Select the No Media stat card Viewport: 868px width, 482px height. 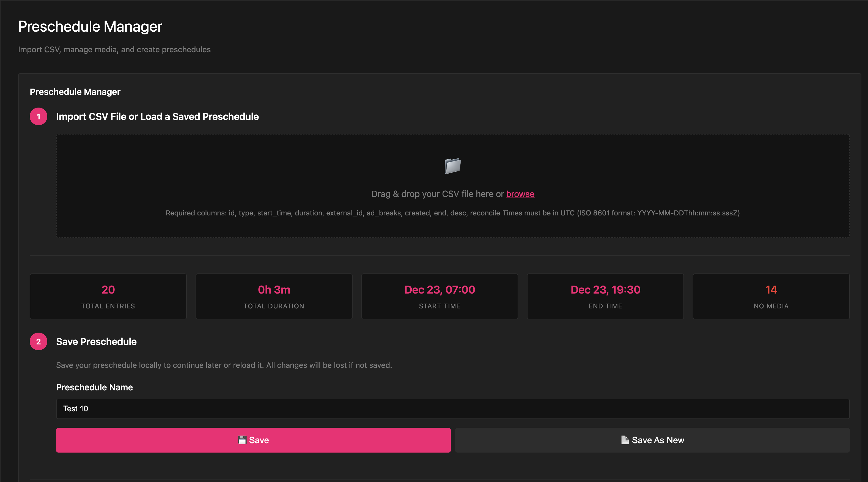pyautogui.click(x=771, y=296)
